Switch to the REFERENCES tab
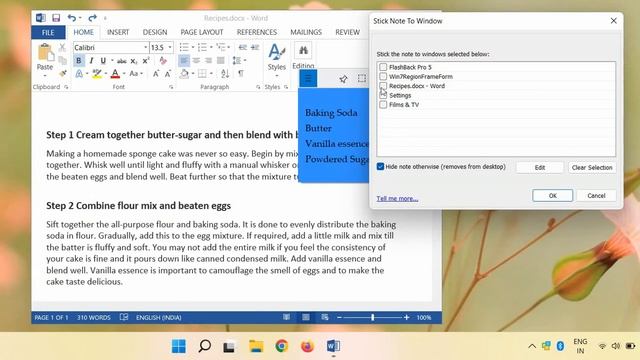The image size is (640, 360). click(257, 32)
